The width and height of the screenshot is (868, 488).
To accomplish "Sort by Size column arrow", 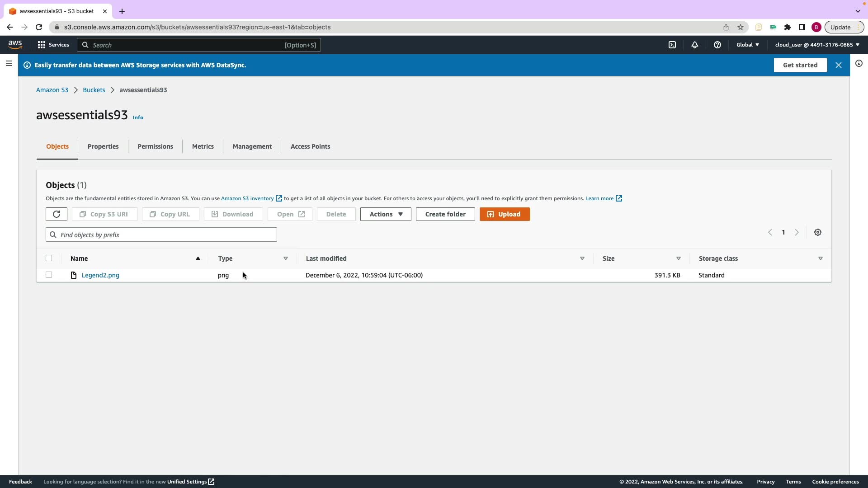I will click(679, 258).
